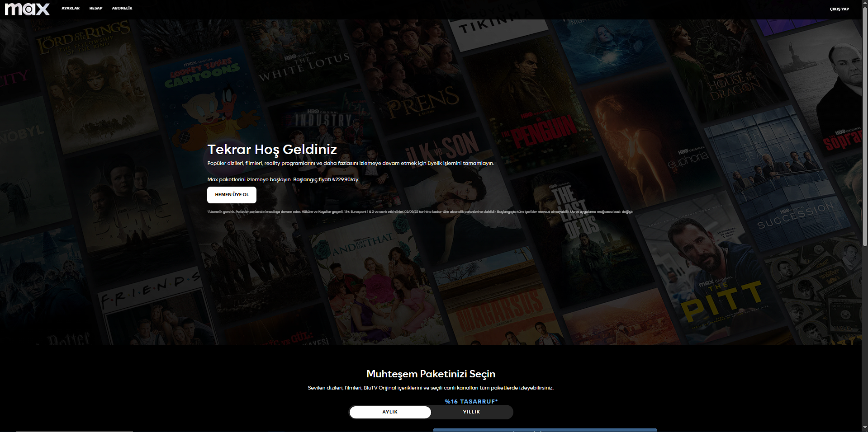This screenshot has height=432, width=868.
Task: Click the Max logo in the header
Action: coord(27,9)
